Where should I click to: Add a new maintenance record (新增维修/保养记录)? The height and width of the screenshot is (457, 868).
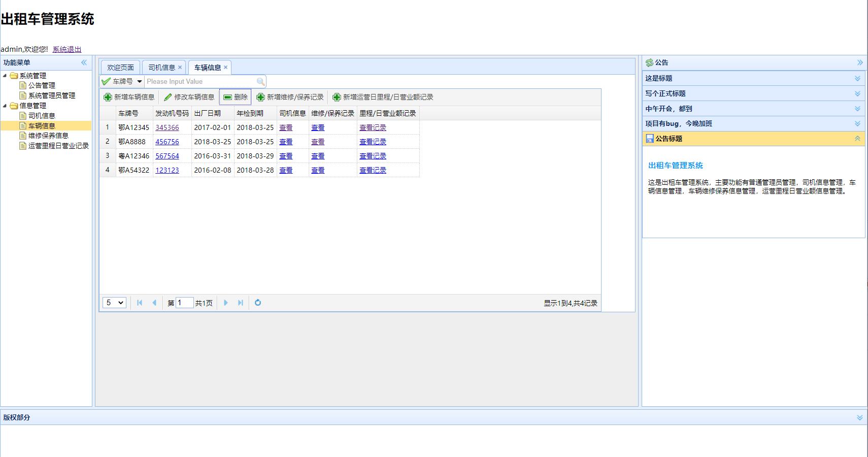pyautogui.click(x=290, y=97)
